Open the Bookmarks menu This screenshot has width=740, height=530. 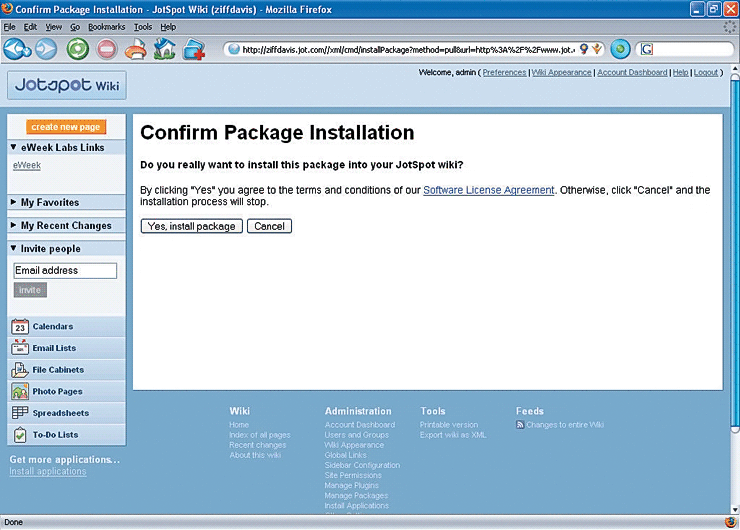(x=107, y=27)
